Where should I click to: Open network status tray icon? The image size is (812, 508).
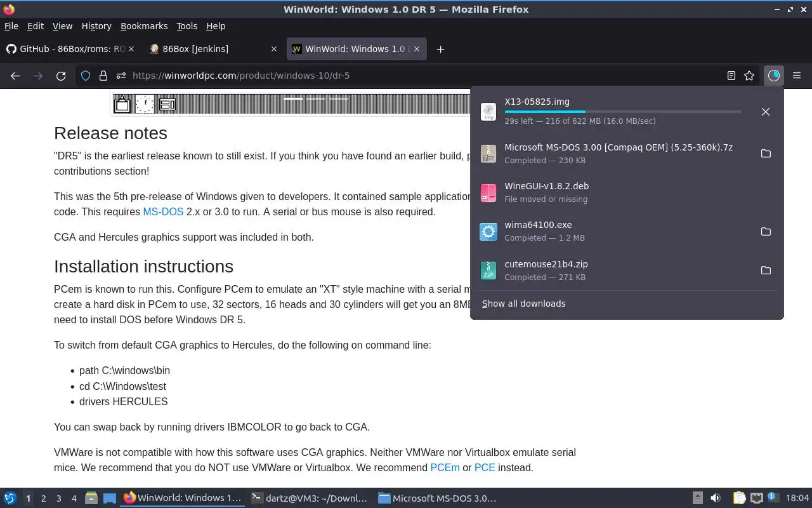[756, 498]
